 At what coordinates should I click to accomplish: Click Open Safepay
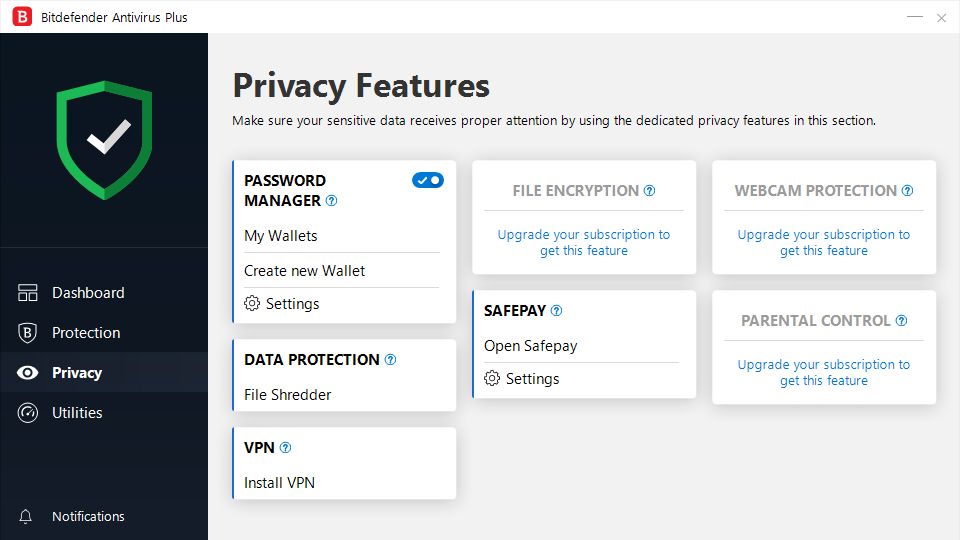point(531,346)
